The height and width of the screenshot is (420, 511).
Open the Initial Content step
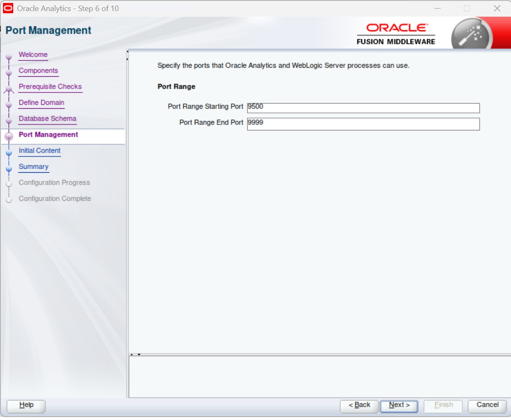40,151
